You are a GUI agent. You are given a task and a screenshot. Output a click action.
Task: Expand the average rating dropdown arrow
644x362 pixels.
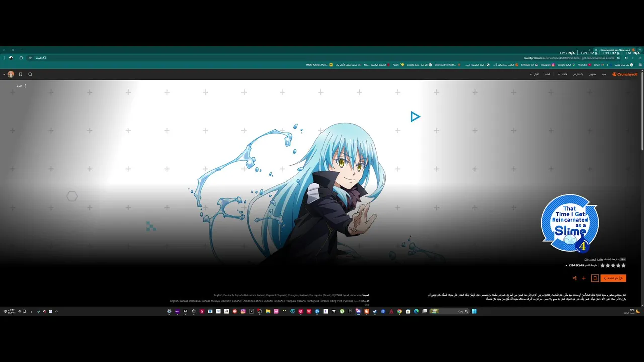click(x=566, y=265)
